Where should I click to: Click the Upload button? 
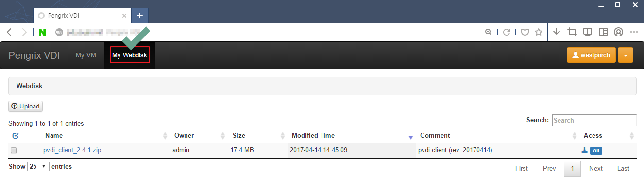click(x=25, y=106)
